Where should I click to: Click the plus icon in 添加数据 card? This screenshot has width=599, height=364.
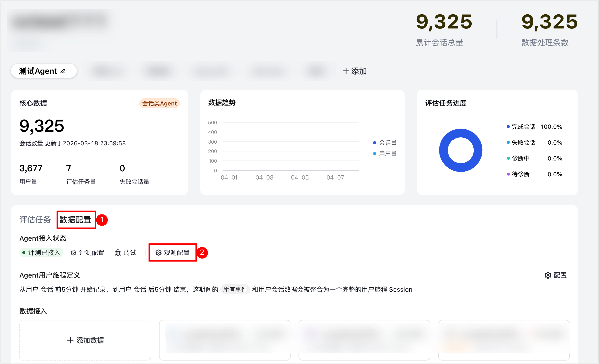point(70,340)
